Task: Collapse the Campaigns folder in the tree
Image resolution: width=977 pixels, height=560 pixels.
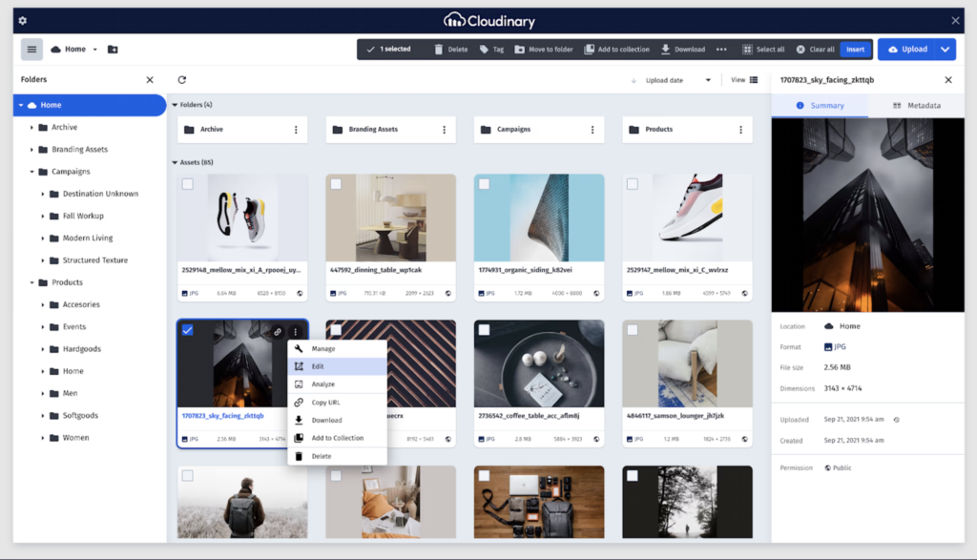Action: click(31, 172)
